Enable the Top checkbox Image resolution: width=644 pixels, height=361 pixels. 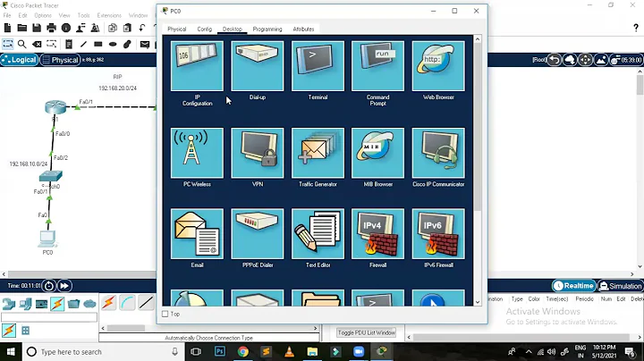pos(165,314)
